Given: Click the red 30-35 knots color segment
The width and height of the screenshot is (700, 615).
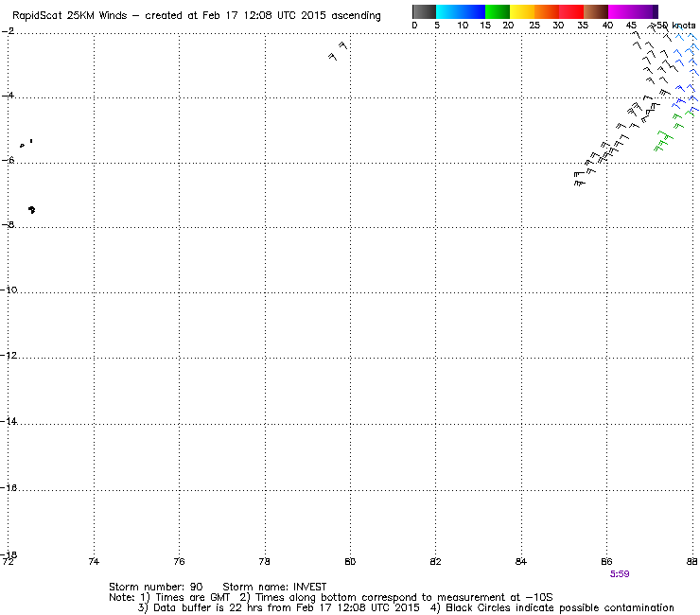Looking at the screenshot, I should coord(571,11).
